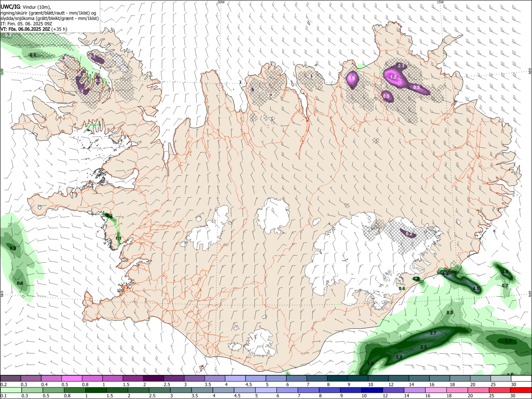Click the palest green 0.1 swatch, lower rain legend

[x=11, y=390]
